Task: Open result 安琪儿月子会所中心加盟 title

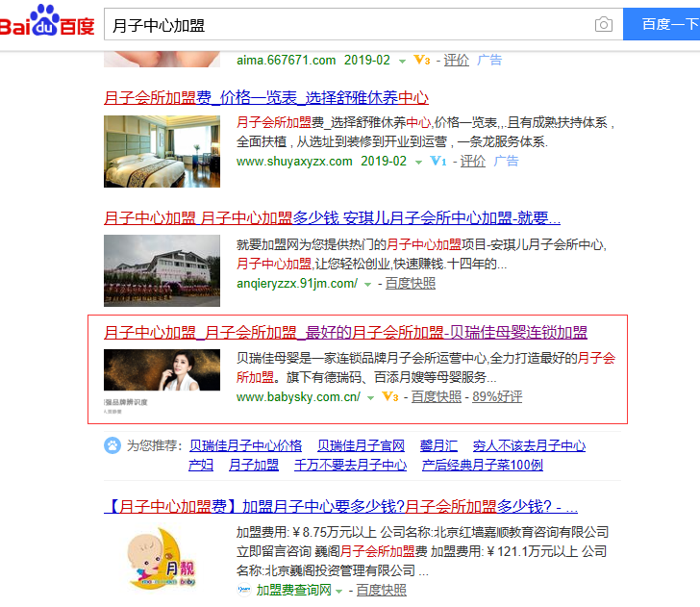Action: tap(332, 218)
